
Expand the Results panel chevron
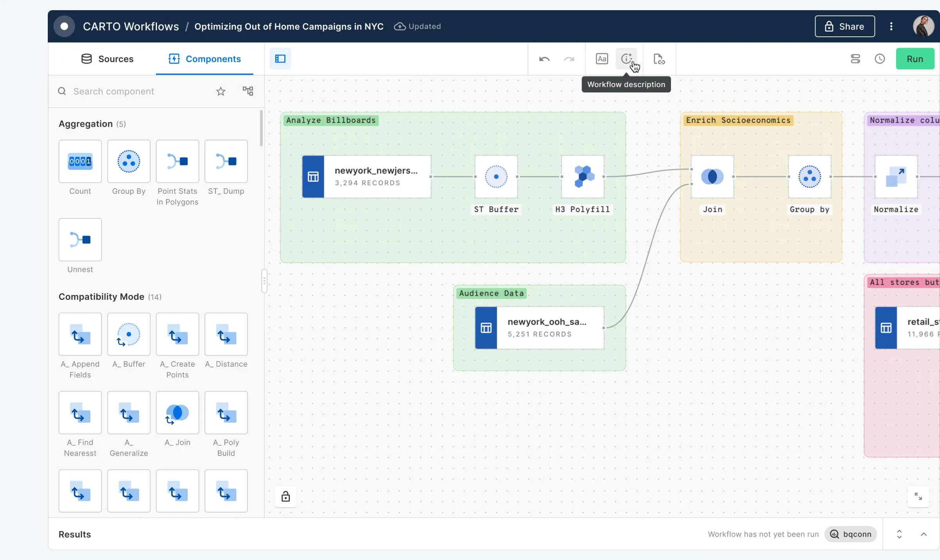[924, 534]
